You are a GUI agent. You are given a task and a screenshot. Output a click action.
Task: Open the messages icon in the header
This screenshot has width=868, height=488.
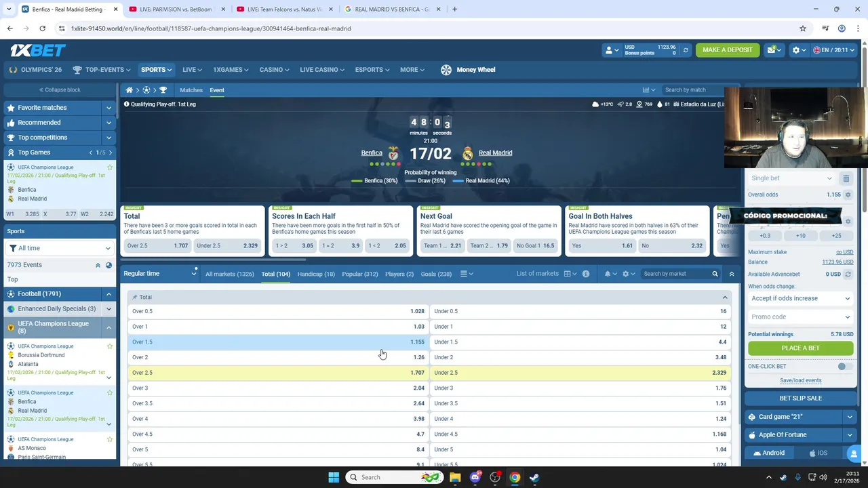click(774, 50)
